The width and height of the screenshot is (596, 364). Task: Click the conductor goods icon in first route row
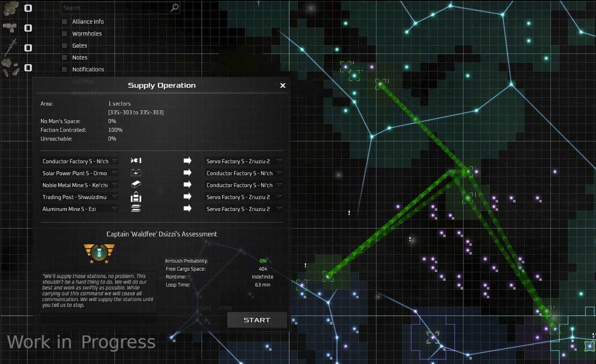pyautogui.click(x=136, y=161)
